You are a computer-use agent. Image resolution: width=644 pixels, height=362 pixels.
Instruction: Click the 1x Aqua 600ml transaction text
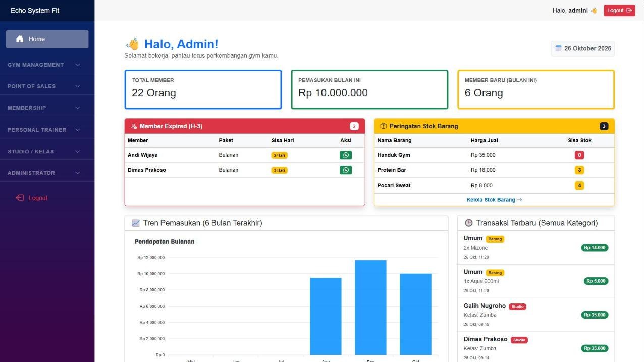pyautogui.click(x=481, y=281)
